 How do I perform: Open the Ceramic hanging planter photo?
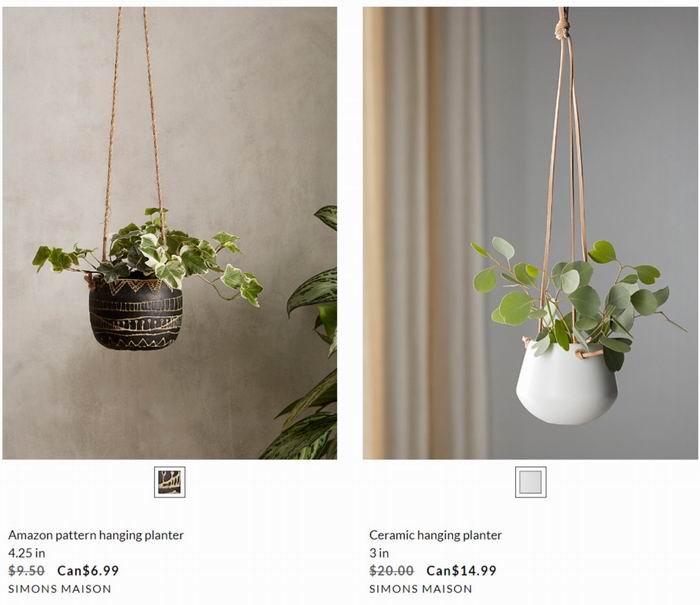pos(530,233)
